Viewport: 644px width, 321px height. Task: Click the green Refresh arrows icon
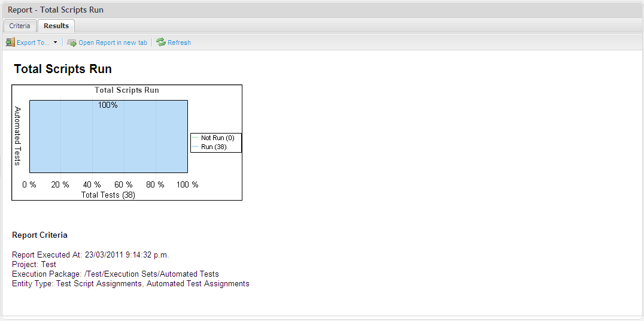pyautogui.click(x=161, y=43)
